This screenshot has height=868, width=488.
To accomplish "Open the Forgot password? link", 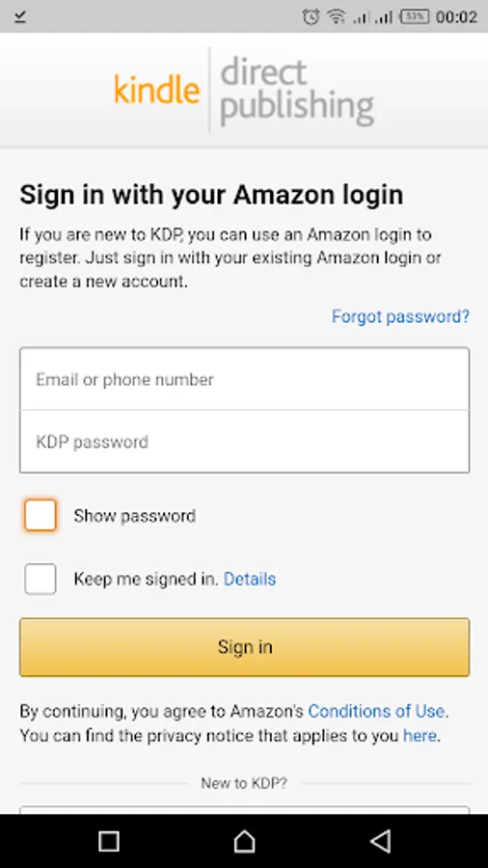I will point(400,316).
